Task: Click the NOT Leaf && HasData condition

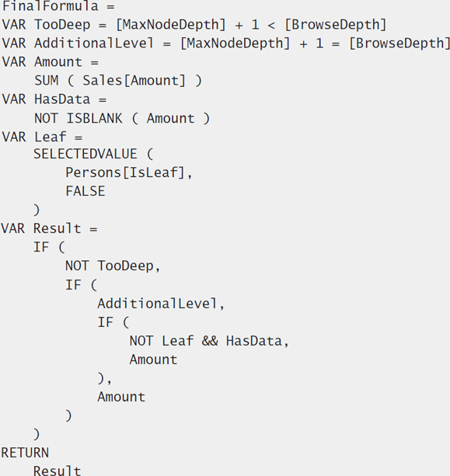Action: (206, 341)
